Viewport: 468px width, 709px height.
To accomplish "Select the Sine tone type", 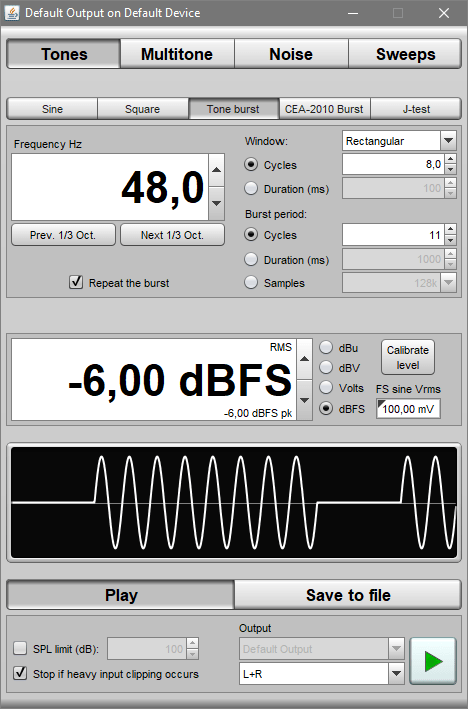I will coord(52,109).
